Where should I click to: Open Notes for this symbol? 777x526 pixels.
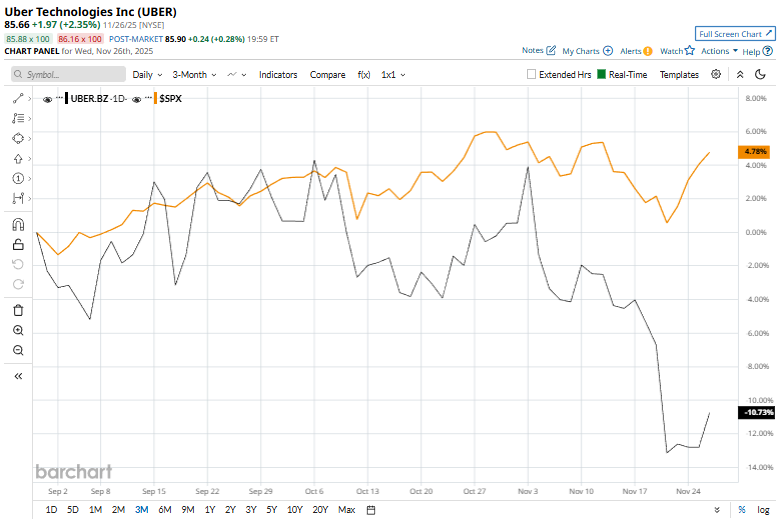click(539, 51)
